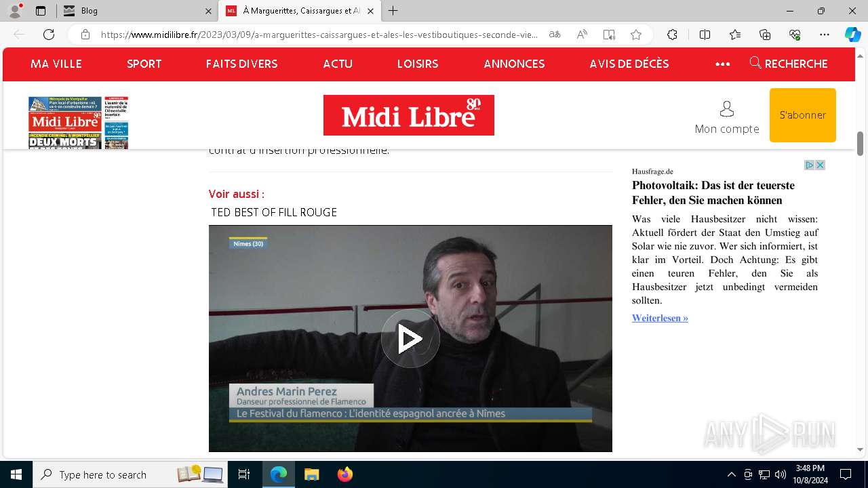Open the ad info triangle icon
Screen dimensions: 868x488
coord(809,165)
